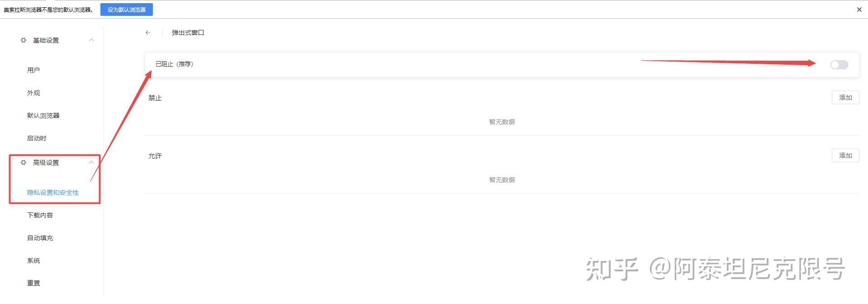Open the 系统 settings page

tap(33, 261)
